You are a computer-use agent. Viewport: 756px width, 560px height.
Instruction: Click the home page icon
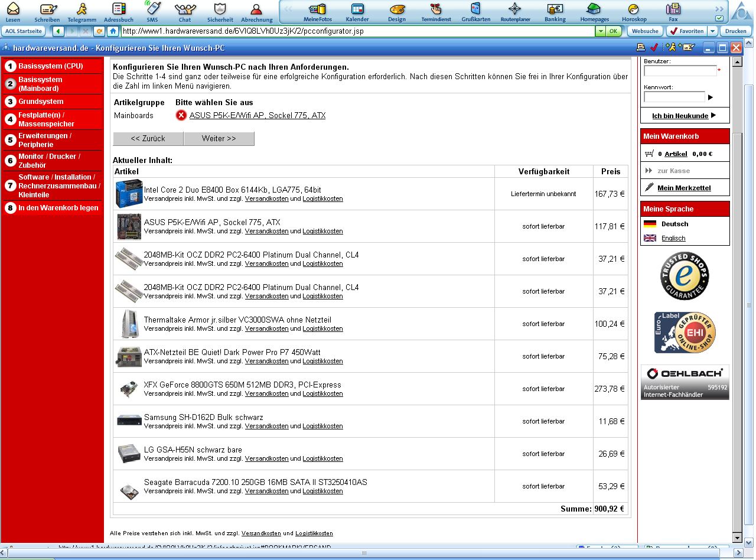(112, 31)
